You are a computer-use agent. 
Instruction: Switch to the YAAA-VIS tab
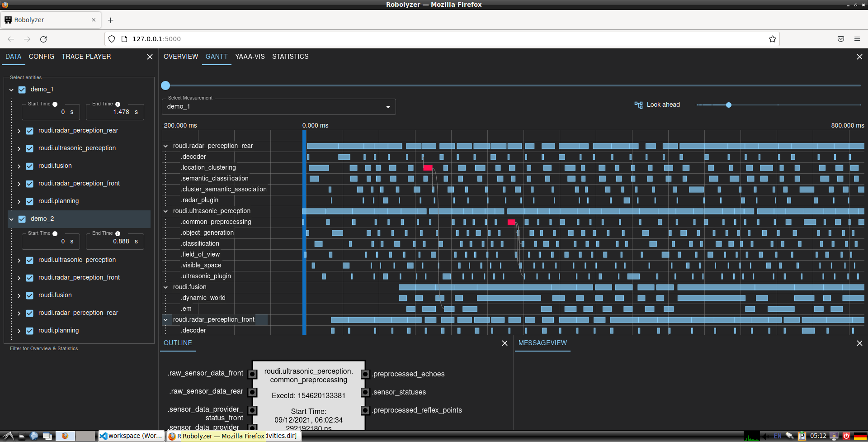[250, 57]
